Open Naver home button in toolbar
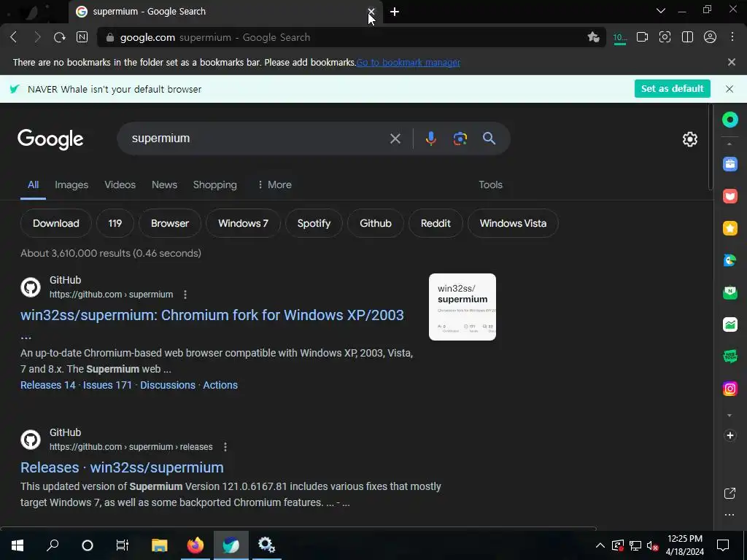The width and height of the screenshot is (747, 560). 82,37
